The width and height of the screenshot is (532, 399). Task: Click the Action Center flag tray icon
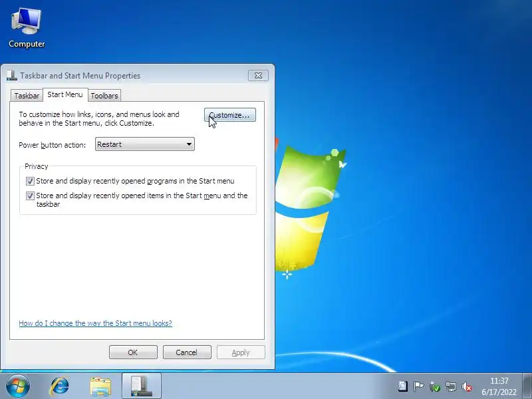coord(419,386)
